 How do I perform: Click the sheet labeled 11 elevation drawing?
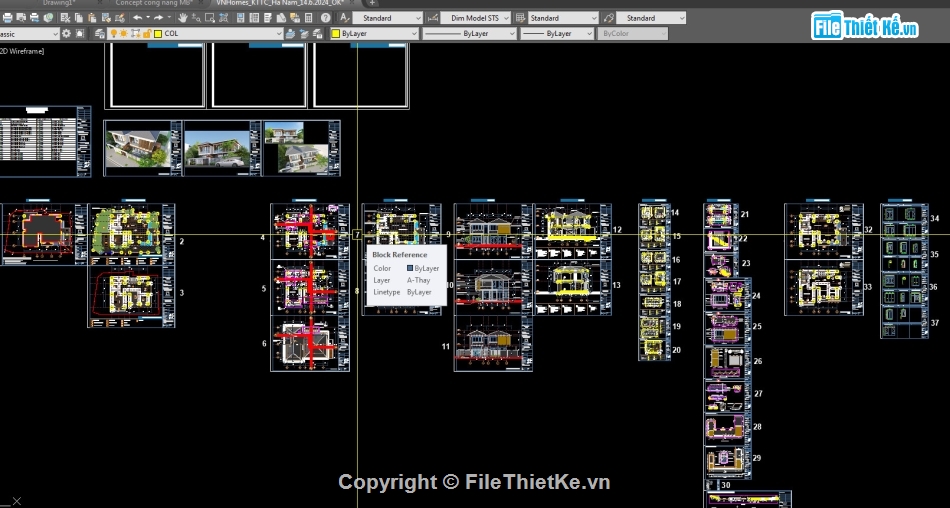493,344
